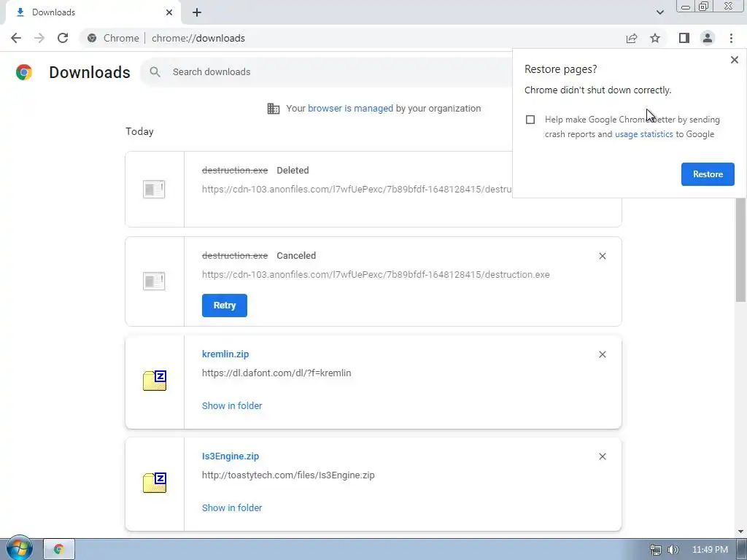The width and height of the screenshot is (747, 560).
Task: Dismiss the Restore pages popup
Action: click(734, 60)
